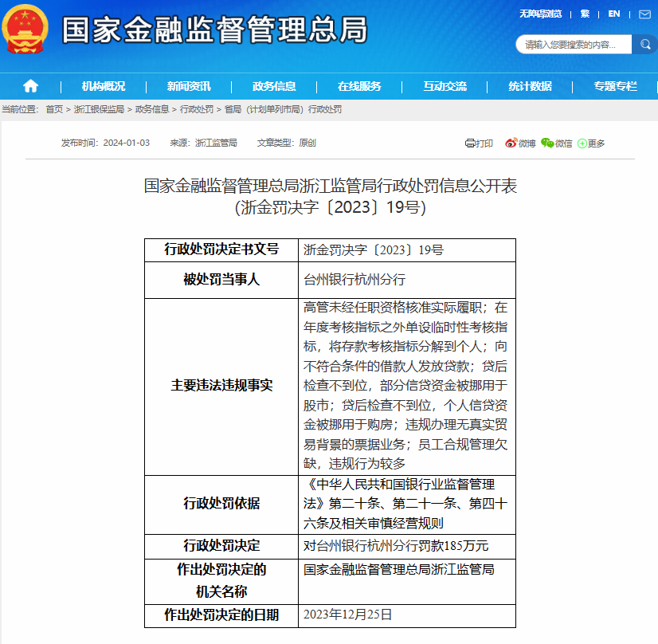Select the 政务信息 navigation item
The width and height of the screenshot is (658, 644).
(x=274, y=86)
